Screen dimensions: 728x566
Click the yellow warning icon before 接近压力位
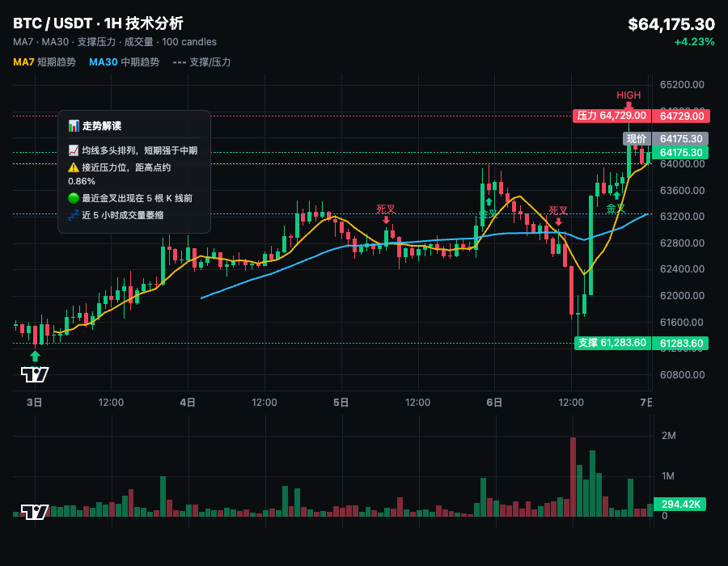click(74, 167)
